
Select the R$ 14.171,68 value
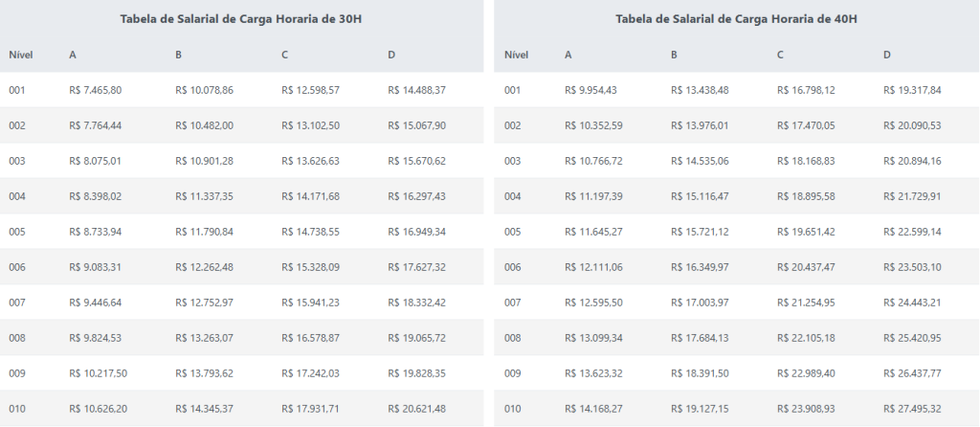point(310,196)
